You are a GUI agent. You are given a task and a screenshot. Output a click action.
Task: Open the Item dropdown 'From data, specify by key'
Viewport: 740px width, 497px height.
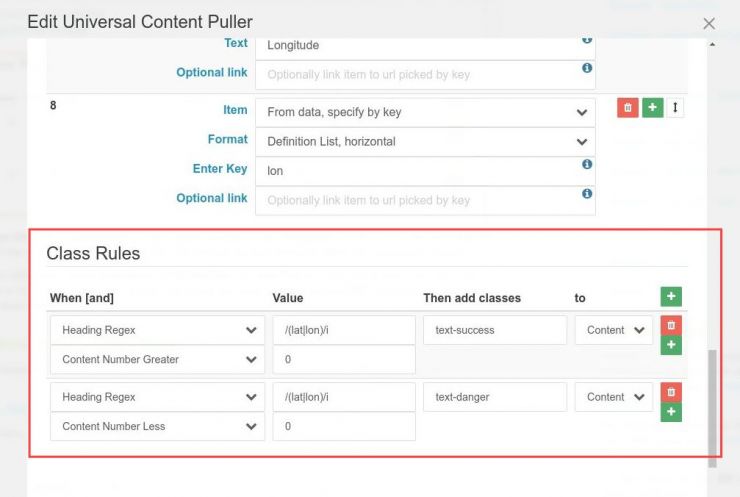tap(425, 112)
